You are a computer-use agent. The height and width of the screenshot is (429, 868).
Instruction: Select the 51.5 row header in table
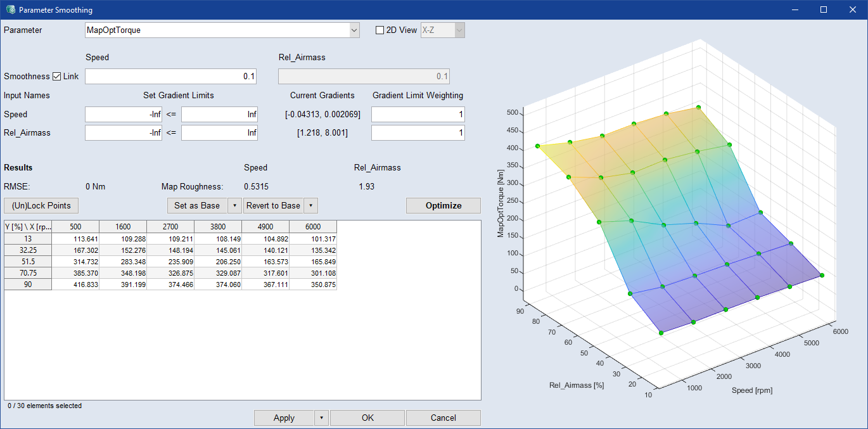27,262
